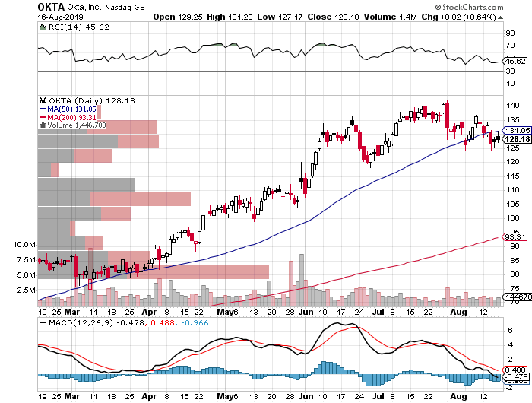Click the MA(50) 131.05 legend text
Image resolution: width=532 pixels, height=403 pixels.
click(71, 109)
